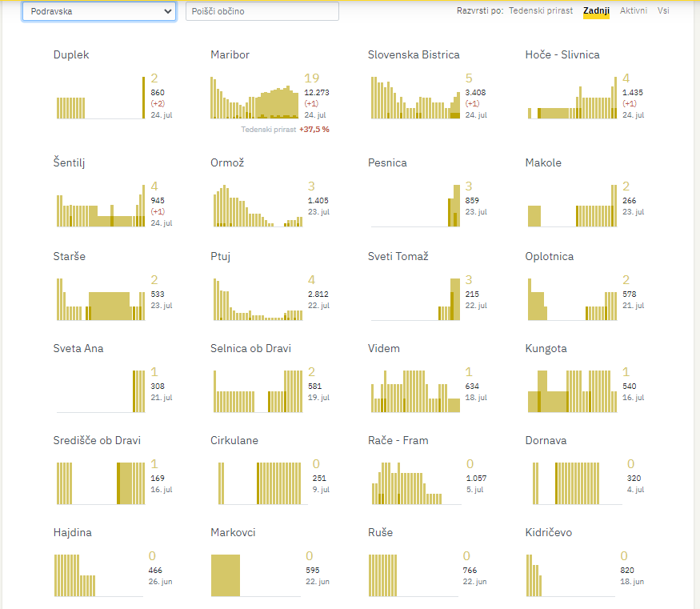The image size is (700, 609).
Task: Click the Poišči občino search field
Action: pyautogui.click(x=262, y=11)
